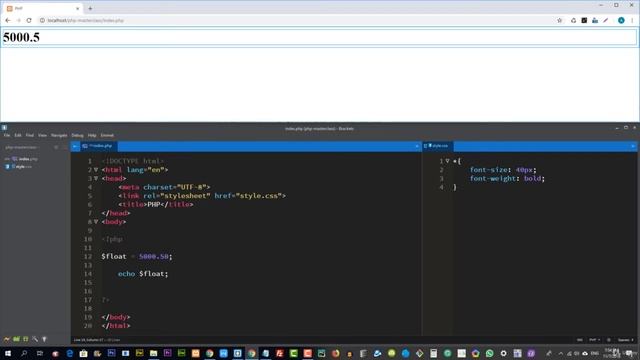
Task: Click the pencil extension icon in browser
Action: pos(606,20)
